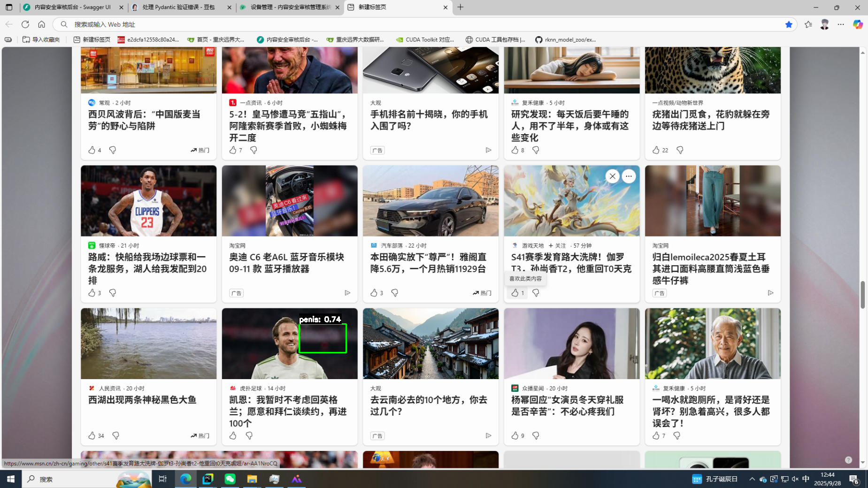Like the 本田确实放下尊严 article
Screen dimensions: 868x488
pyautogui.click(x=374, y=293)
